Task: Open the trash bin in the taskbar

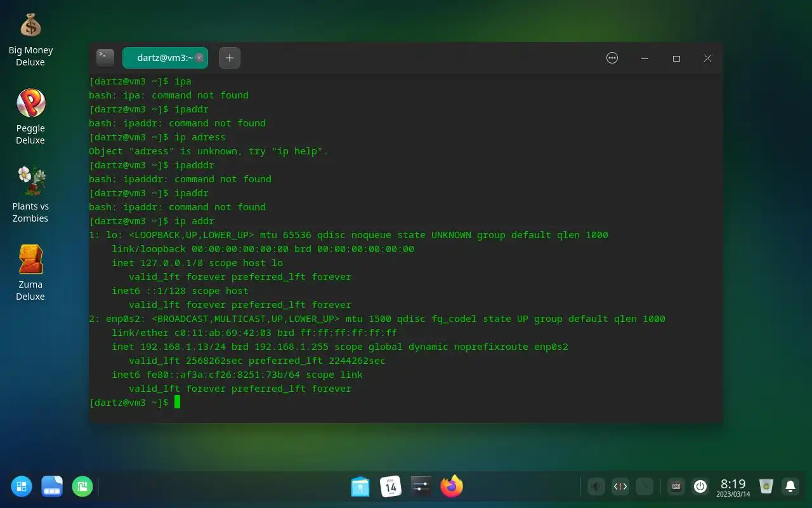Action: click(x=766, y=486)
